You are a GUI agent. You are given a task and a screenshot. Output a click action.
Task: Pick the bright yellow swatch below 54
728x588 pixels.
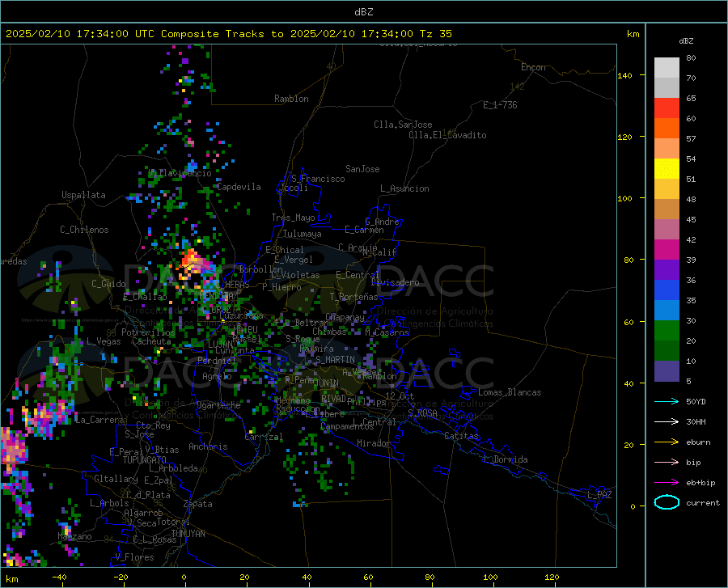click(x=667, y=169)
